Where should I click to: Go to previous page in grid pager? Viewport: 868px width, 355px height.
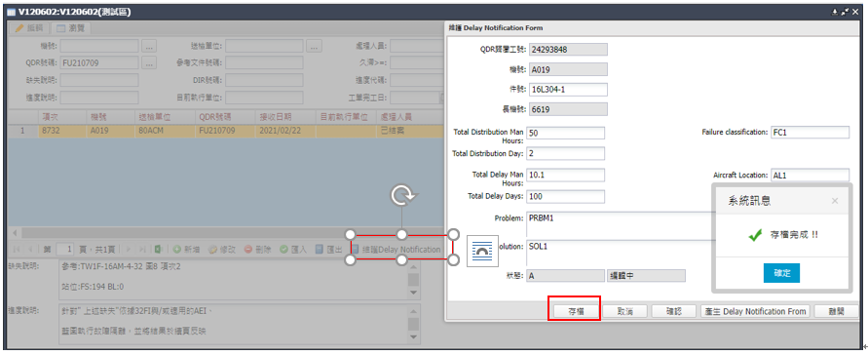[30, 250]
